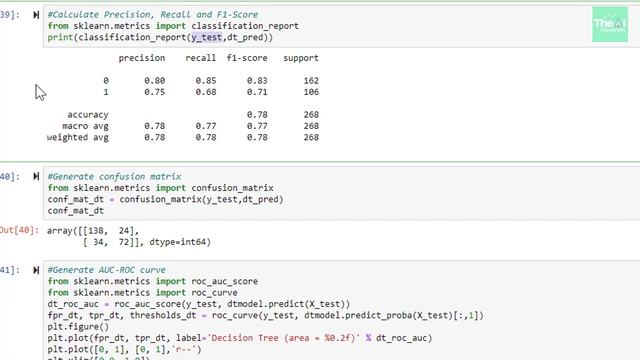Click the 'accuracy' row label
640x360 pixels.
[x=88, y=115]
